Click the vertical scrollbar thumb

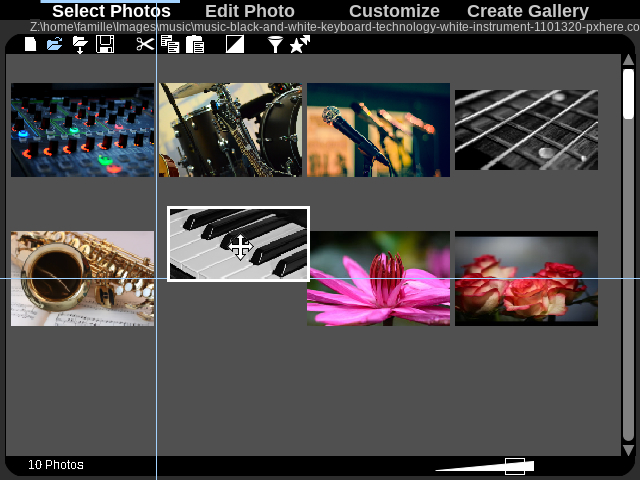pos(629,94)
